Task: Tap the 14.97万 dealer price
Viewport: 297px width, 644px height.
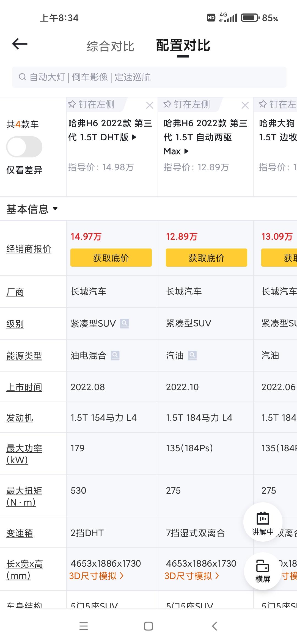Action: click(86, 236)
